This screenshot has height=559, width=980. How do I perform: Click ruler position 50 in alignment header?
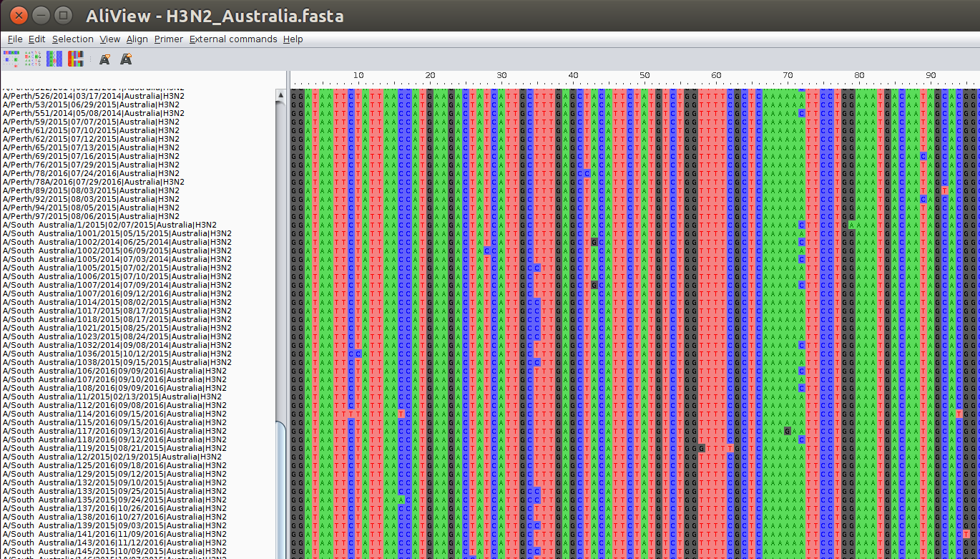coord(645,75)
